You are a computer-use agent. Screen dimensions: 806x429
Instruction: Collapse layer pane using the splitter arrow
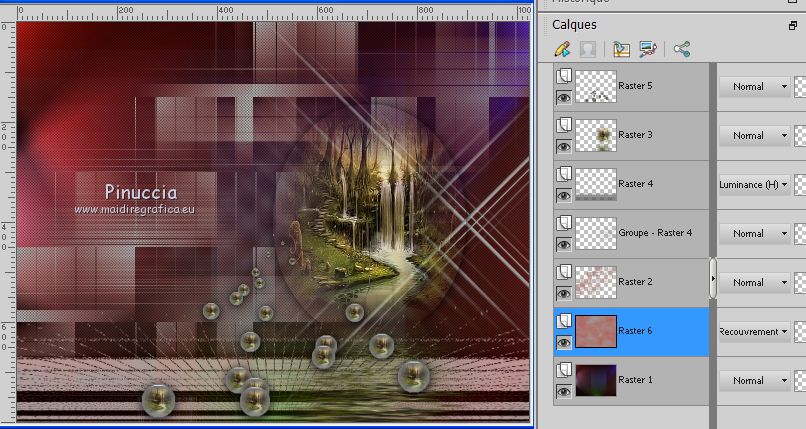coord(713,278)
